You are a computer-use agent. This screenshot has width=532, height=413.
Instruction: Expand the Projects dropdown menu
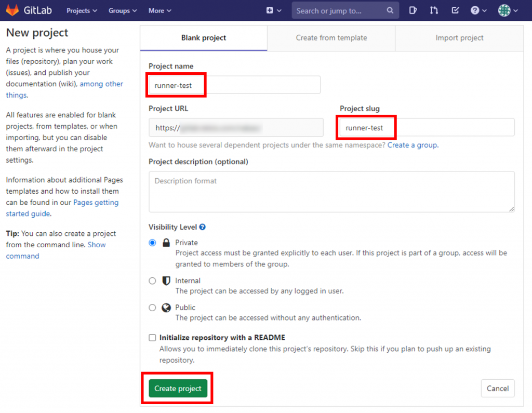tap(82, 10)
